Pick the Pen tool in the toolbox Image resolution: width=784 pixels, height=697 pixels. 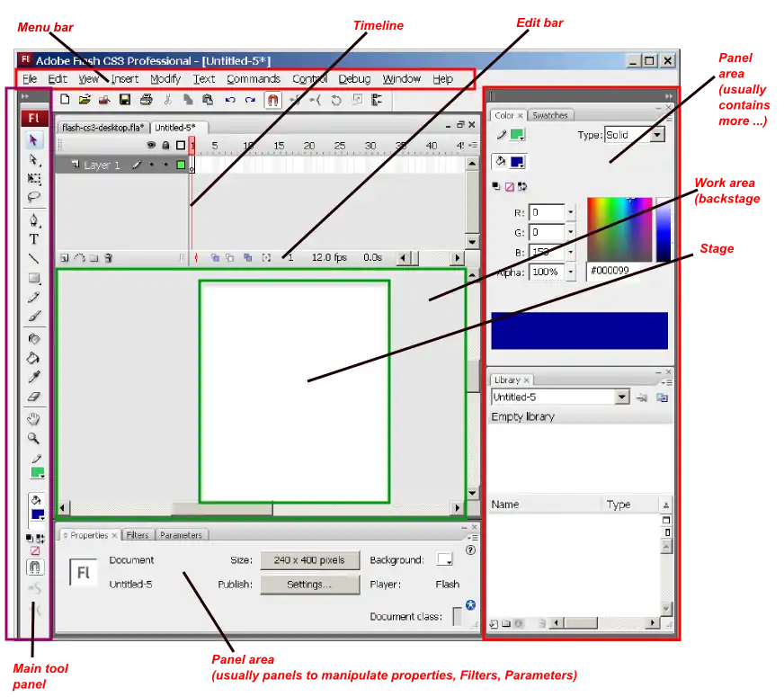click(34, 220)
